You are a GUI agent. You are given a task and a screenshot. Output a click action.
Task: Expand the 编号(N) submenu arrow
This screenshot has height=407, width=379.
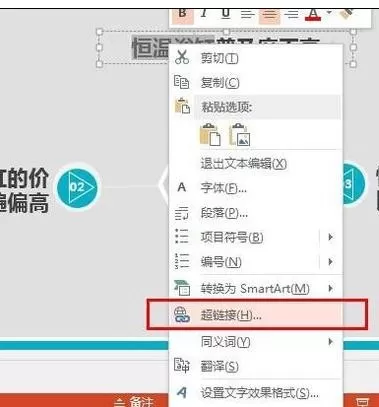point(330,262)
